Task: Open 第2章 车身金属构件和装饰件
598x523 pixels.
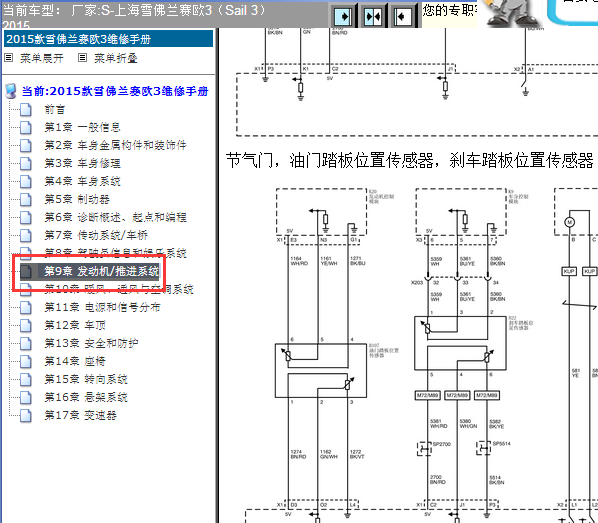Action: point(115,145)
